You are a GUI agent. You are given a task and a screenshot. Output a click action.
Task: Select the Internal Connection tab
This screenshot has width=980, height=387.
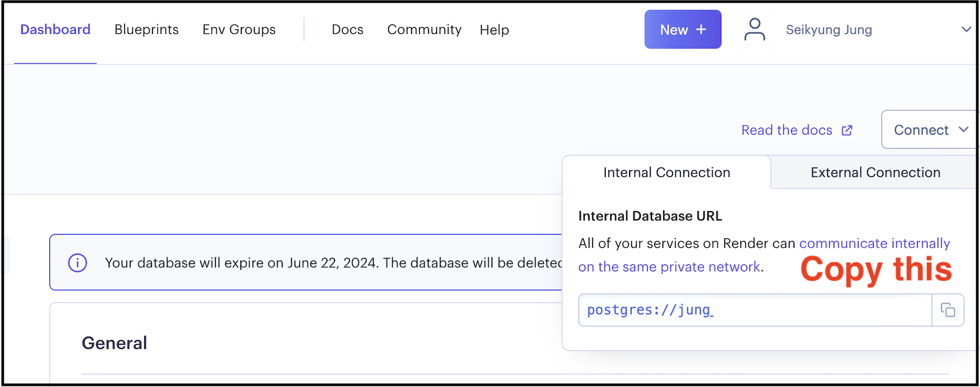pyautogui.click(x=666, y=173)
